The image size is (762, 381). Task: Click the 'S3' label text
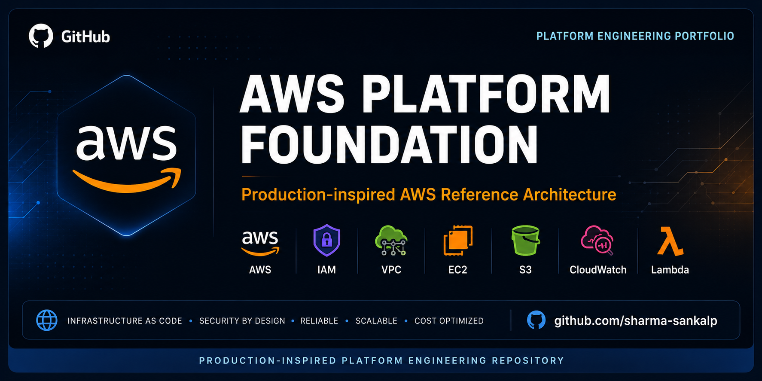click(525, 270)
